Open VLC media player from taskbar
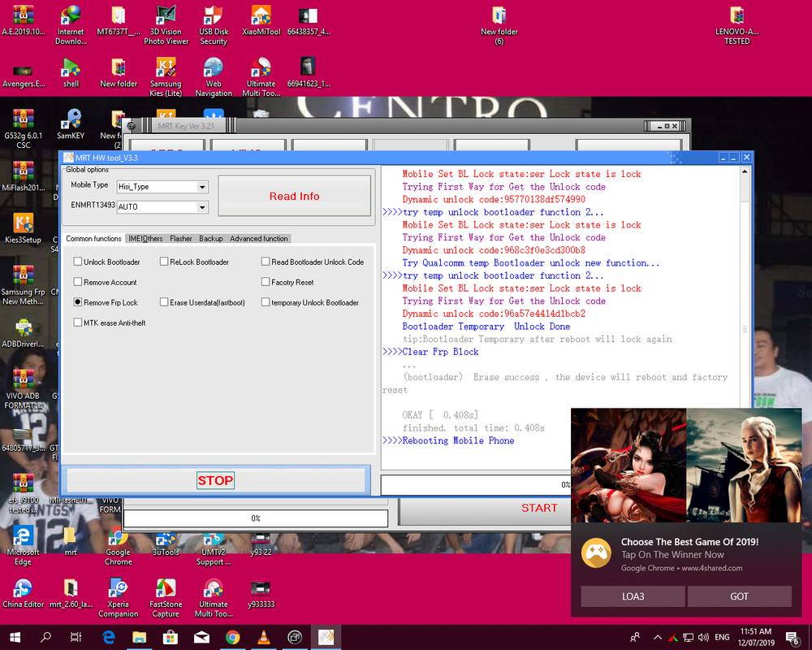 (x=264, y=637)
